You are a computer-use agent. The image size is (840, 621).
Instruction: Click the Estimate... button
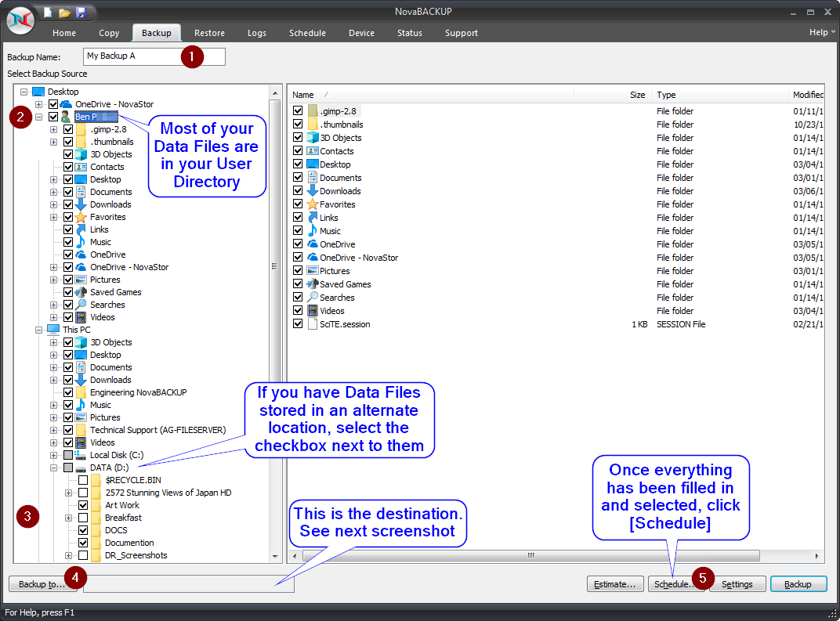tap(615, 584)
